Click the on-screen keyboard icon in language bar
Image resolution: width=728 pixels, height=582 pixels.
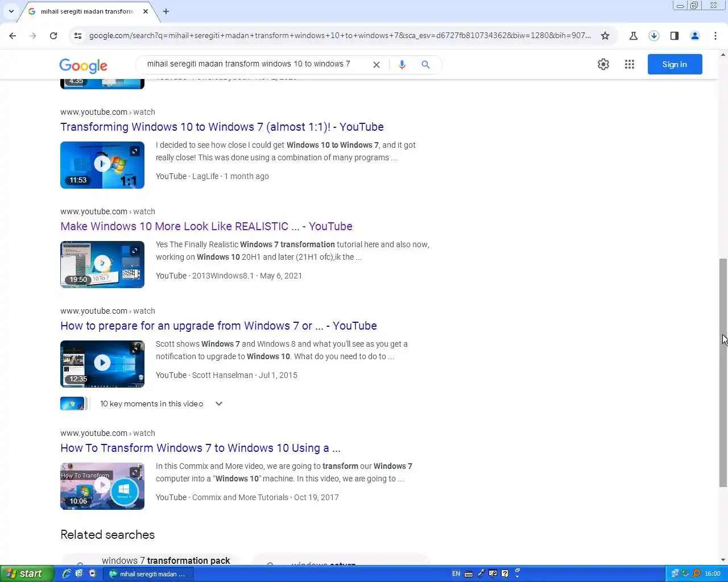[469, 573]
